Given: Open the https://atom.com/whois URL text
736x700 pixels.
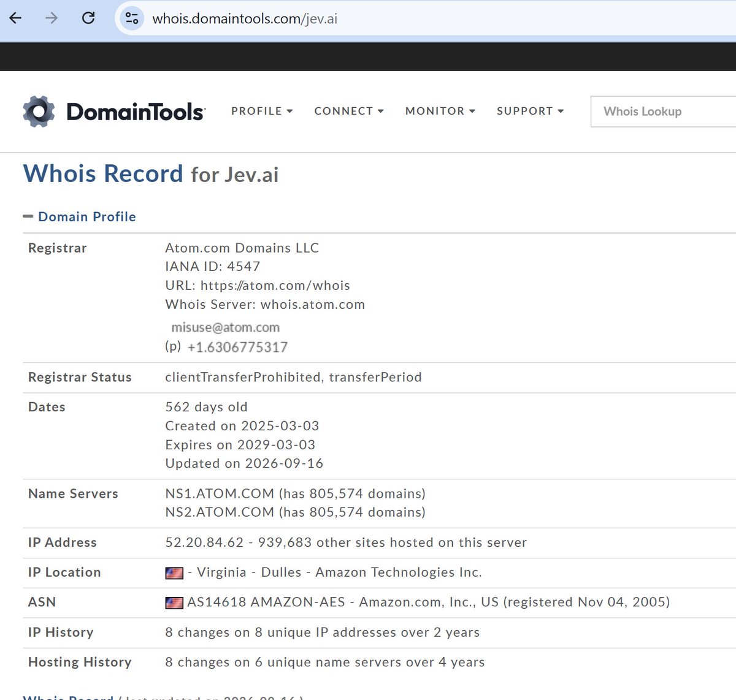Looking at the screenshot, I should click(275, 286).
